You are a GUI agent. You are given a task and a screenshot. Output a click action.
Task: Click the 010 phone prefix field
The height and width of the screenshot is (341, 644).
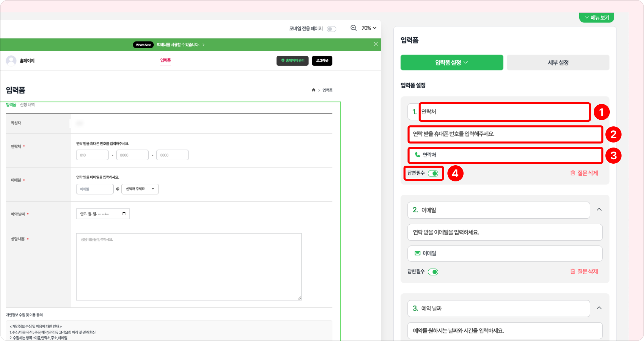pyautogui.click(x=92, y=155)
